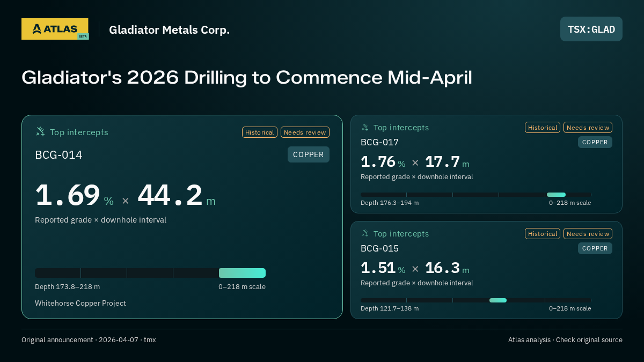Click Reported grade caption under 1.51 %
The height and width of the screenshot is (362, 644).
(417, 283)
